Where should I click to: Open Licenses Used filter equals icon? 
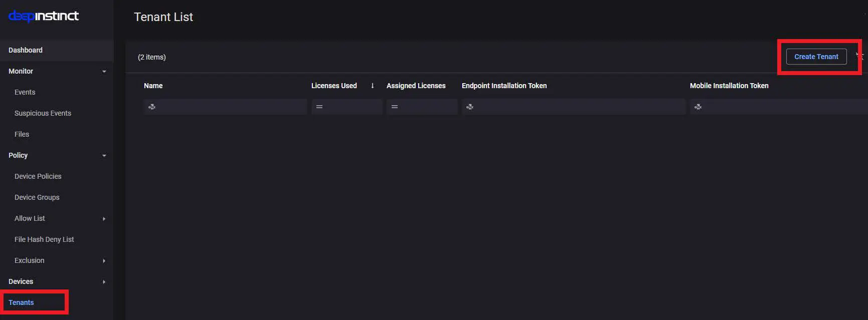319,107
